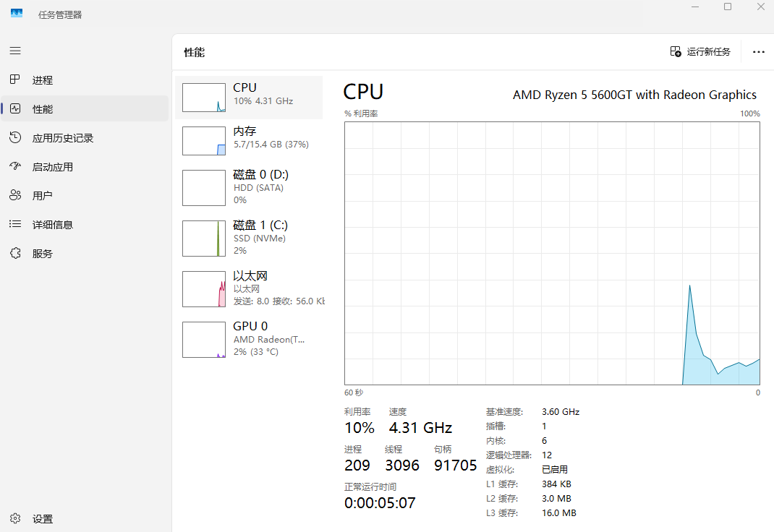774x532 pixels.
Task: Click the Task Manager app icon in title bar
Action: [17, 14]
